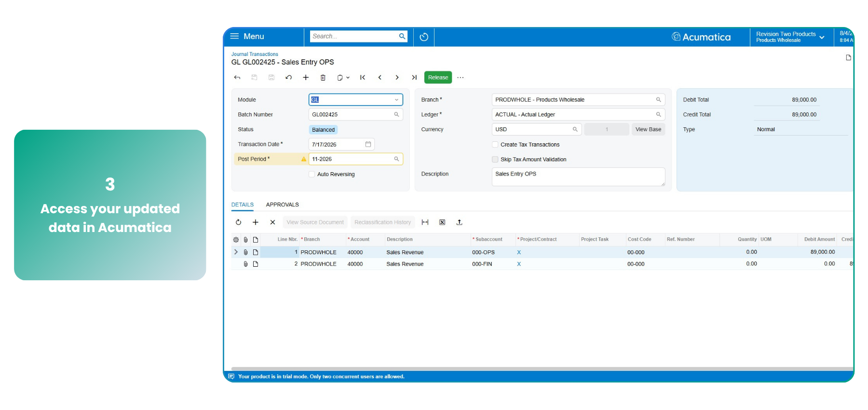Open grid column configuration gear
This screenshot has width=868, height=410.
tap(236, 240)
